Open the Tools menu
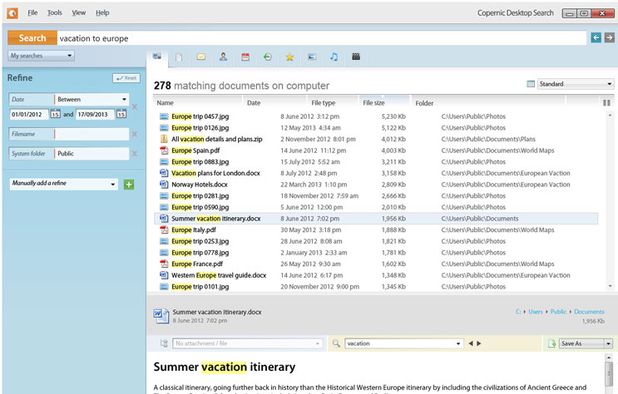Image resolution: width=618 pixels, height=394 pixels. pos(55,13)
